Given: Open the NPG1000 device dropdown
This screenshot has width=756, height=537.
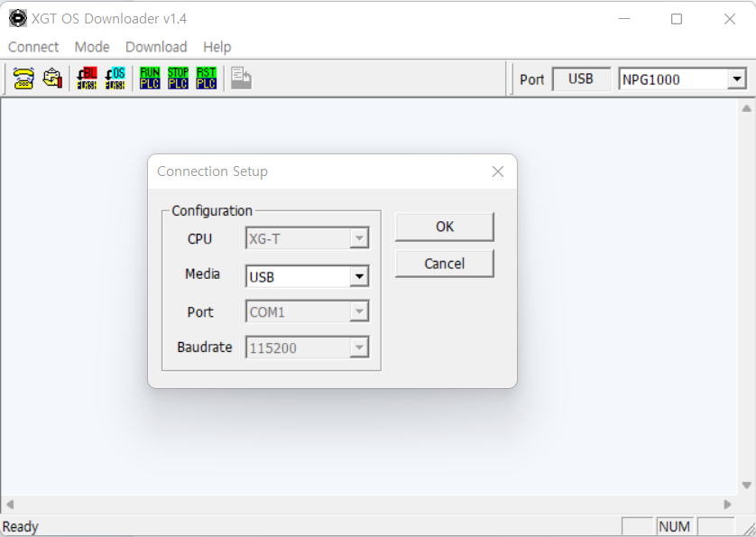Looking at the screenshot, I should pyautogui.click(x=739, y=79).
